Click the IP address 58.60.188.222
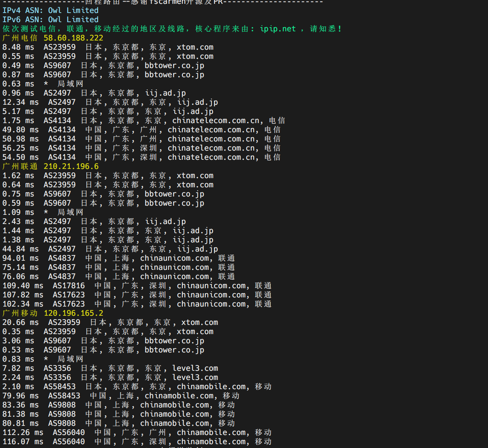This screenshot has height=448, width=488. point(73,38)
